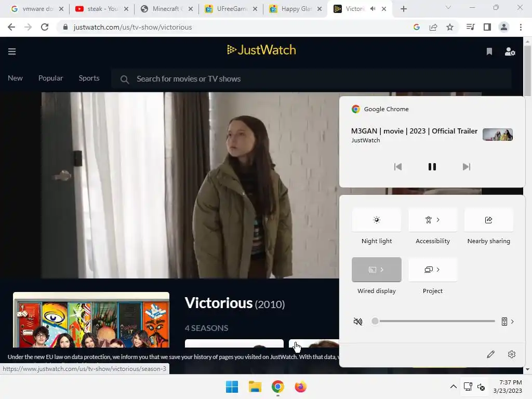Click the page scrollbar
The height and width of the screenshot is (399, 532).
point(527,71)
